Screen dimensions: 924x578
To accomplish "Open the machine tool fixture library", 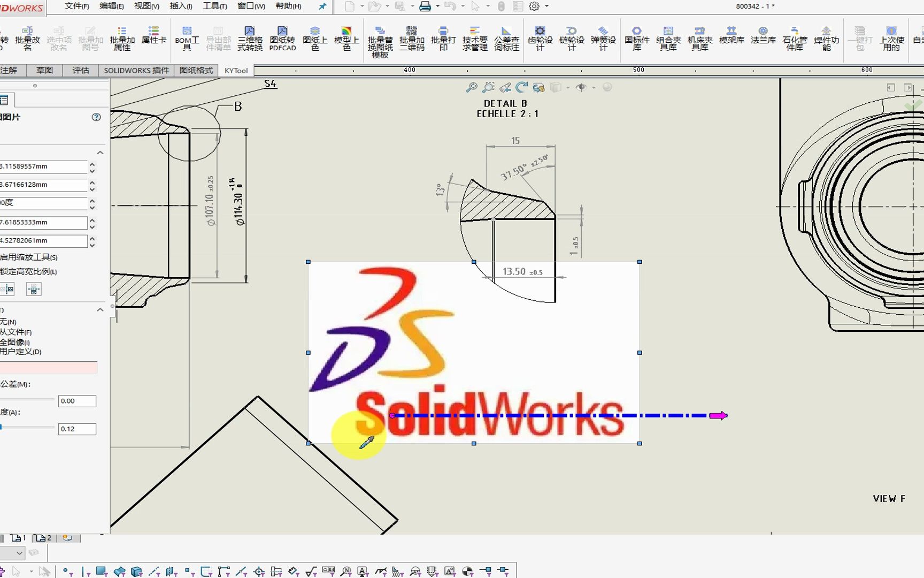I will (x=700, y=38).
